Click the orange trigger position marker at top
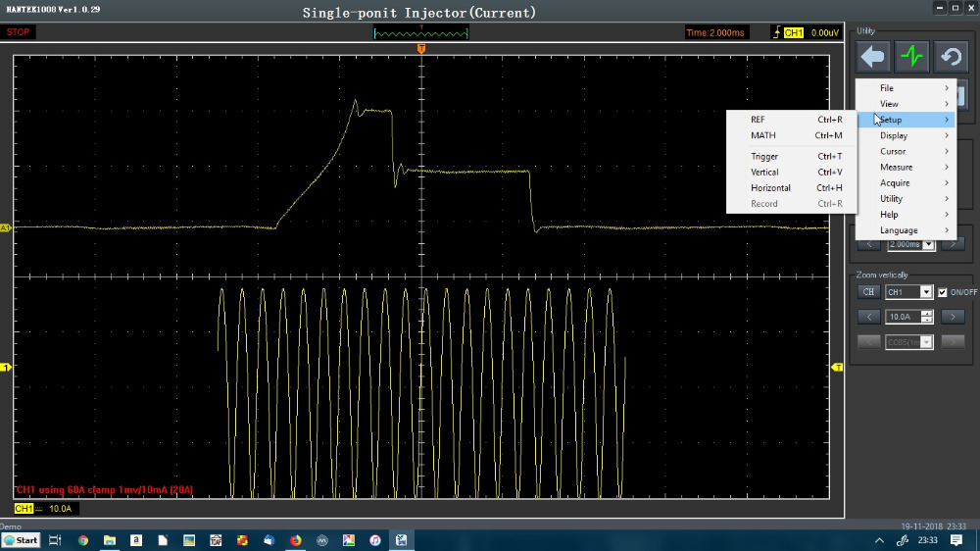 click(x=421, y=48)
